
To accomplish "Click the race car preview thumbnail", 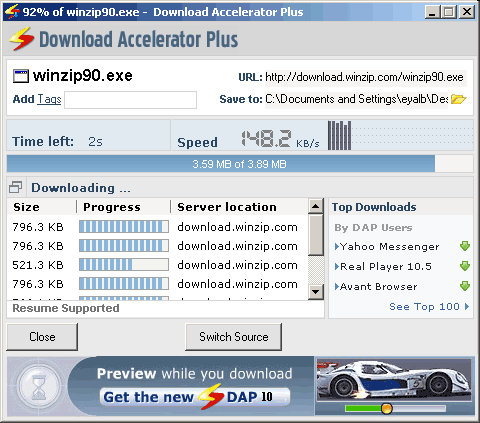I will 394,381.
